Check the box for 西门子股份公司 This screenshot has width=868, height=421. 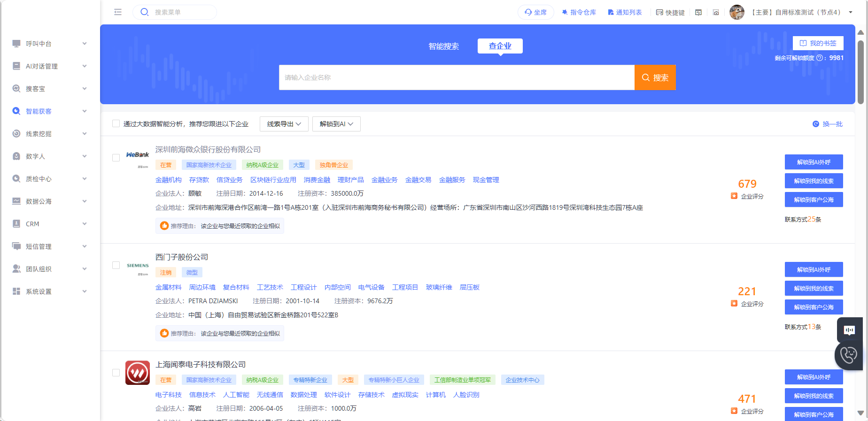[x=116, y=265]
